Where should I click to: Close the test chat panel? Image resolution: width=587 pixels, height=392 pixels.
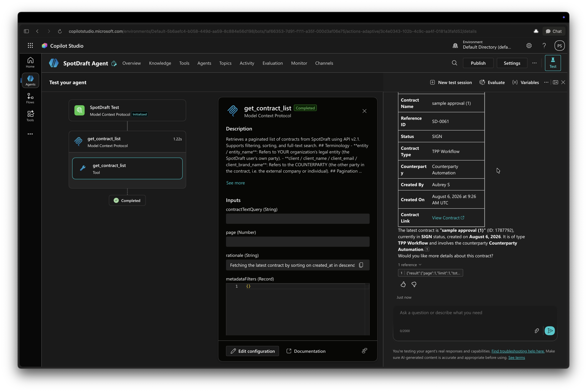coord(563,83)
